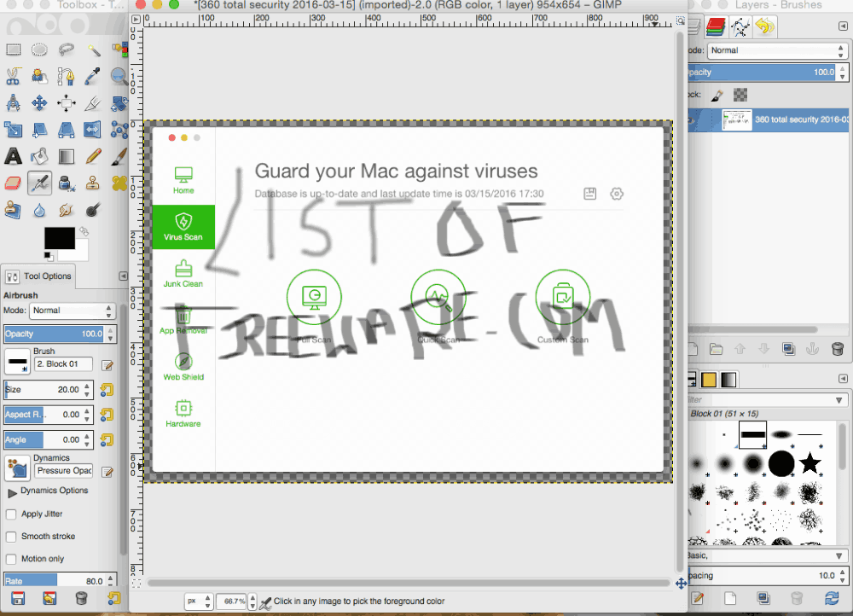
Task: Select the Scissors Select tool
Action: tap(13, 76)
